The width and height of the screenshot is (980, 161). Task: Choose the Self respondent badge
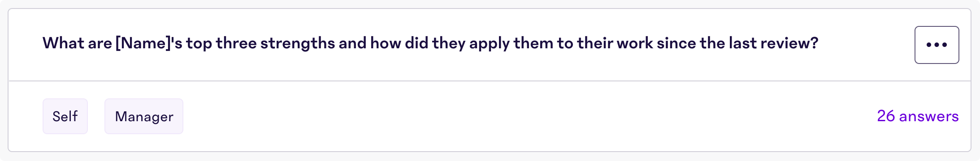click(65, 116)
